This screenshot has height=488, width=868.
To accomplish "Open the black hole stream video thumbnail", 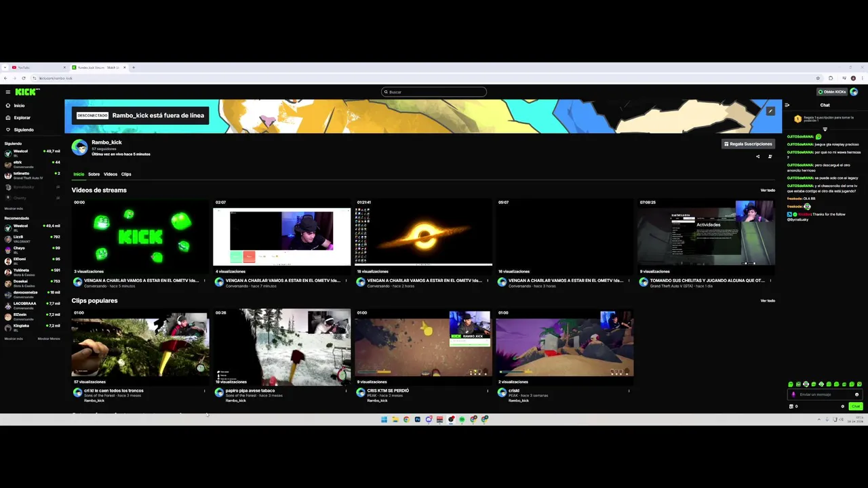I will (423, 237).
